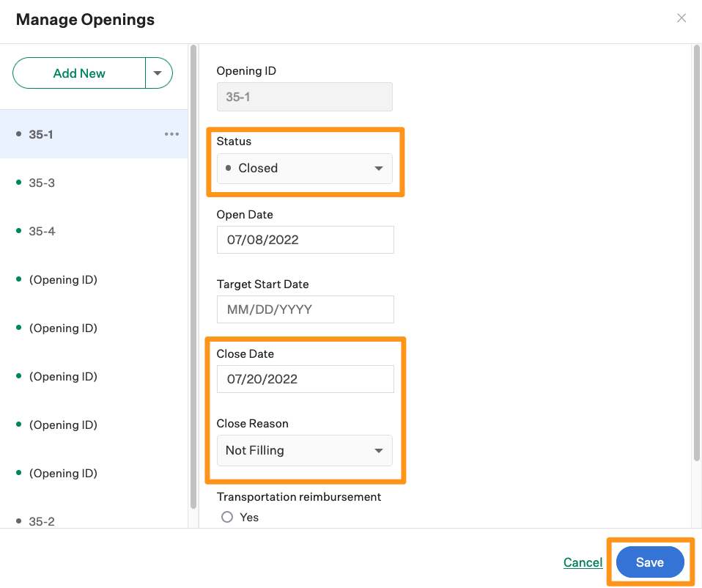The width and height of the screenshot is (702, 588).
Task: Open the Status dropdown showing Closed
Action: (x=304, y=168)
